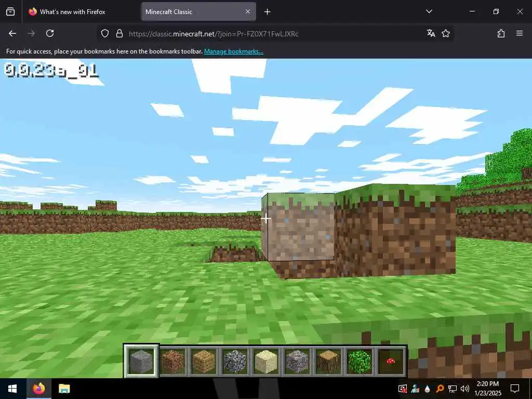Click the water drop tray icon

[x=427, y=389]
